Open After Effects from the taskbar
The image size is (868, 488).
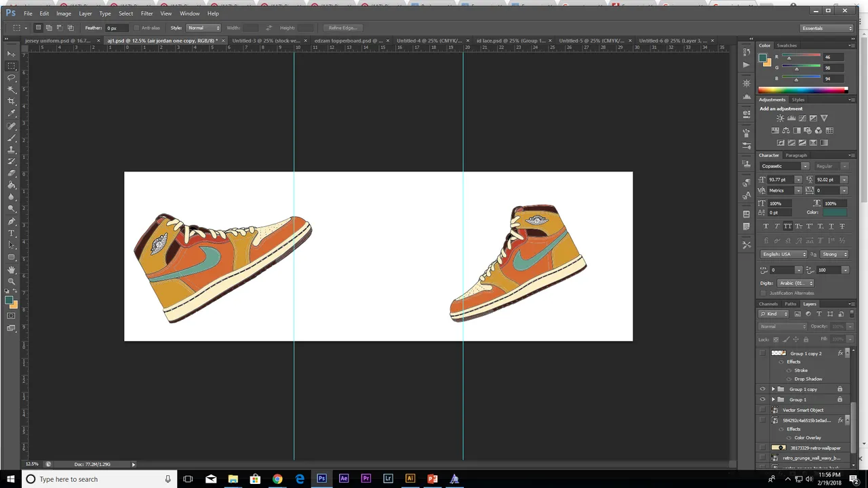pos(344,479)
